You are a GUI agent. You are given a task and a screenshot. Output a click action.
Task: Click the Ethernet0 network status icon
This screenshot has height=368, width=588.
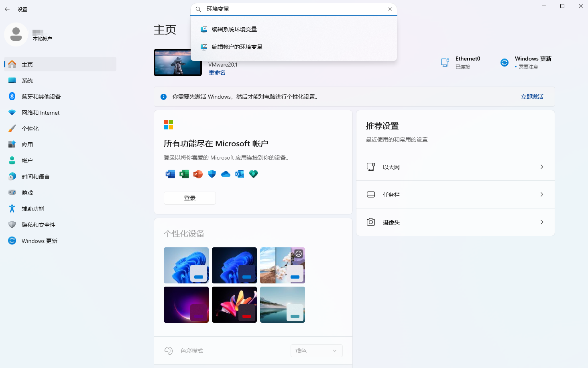click(x=445, y=63)
